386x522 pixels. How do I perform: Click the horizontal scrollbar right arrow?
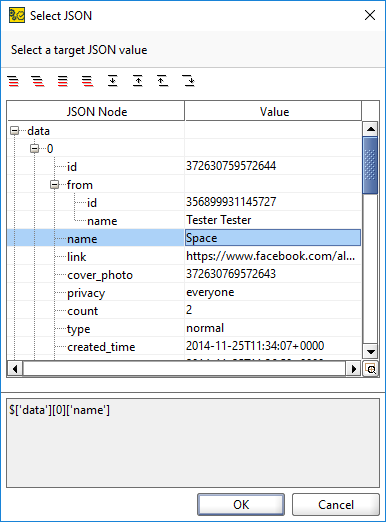[x=354, y=369]
